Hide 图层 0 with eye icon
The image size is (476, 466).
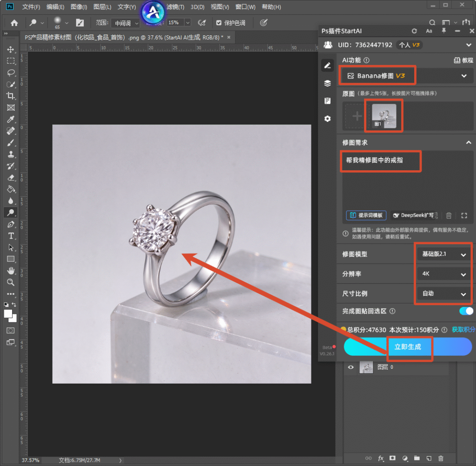(x=350, y=367)
